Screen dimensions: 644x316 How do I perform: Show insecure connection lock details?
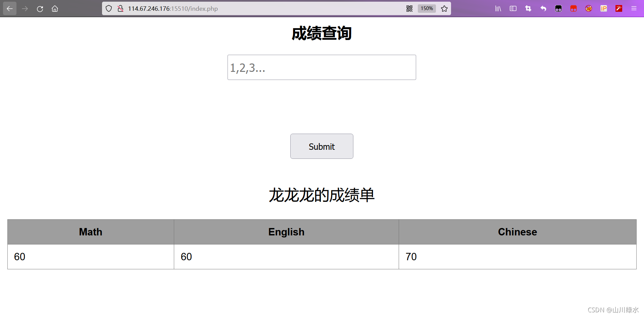point(120,9)
